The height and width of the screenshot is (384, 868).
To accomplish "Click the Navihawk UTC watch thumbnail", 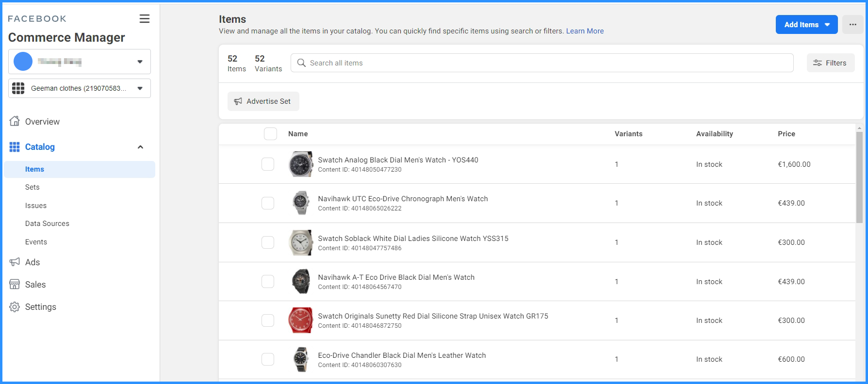I will (x=301, y=203).
